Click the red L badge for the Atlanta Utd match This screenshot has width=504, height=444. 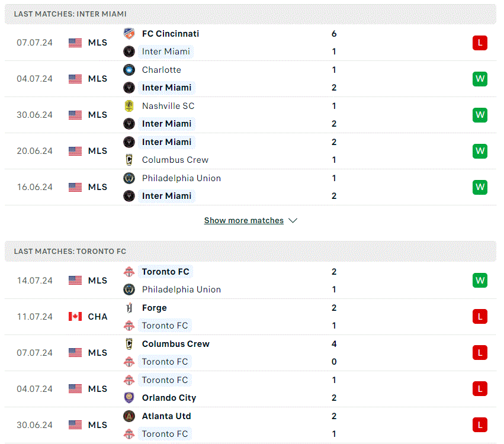tap(480, 424)
